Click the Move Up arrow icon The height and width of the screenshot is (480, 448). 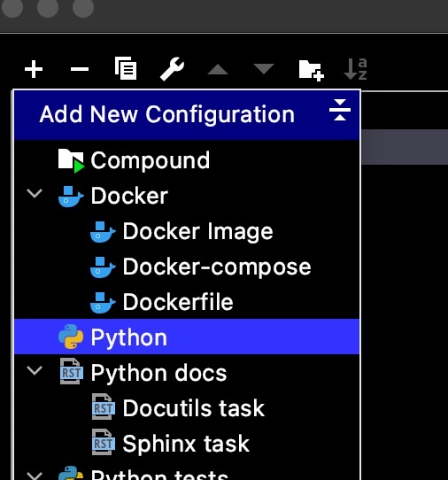(x=218, y=69)
